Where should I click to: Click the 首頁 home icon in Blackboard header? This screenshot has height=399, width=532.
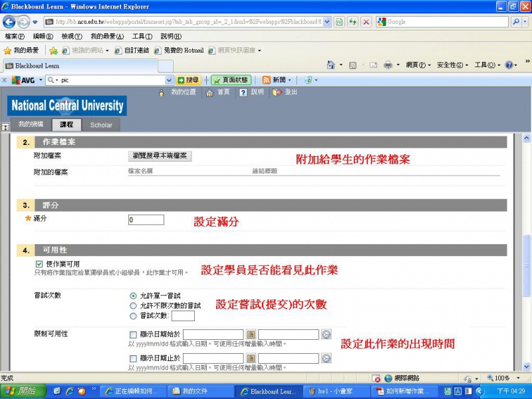pyautogui.click(x=210, y=92)
